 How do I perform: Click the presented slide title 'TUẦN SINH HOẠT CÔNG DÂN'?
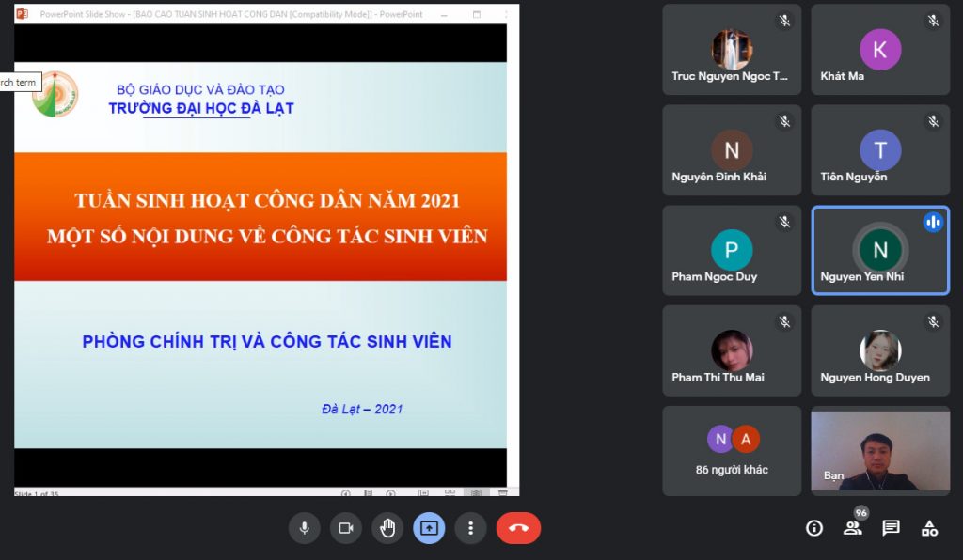[x=267, y=200]
